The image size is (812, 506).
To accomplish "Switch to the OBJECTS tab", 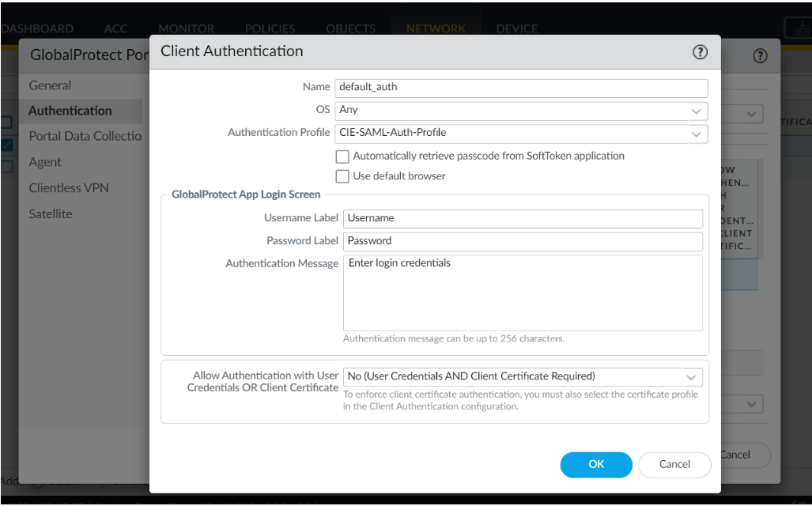I will click(350, 28).
